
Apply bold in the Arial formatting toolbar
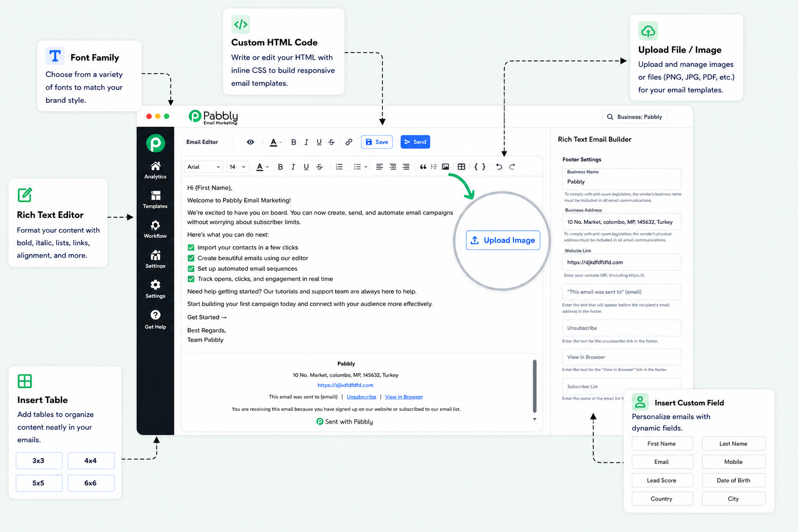281,167
